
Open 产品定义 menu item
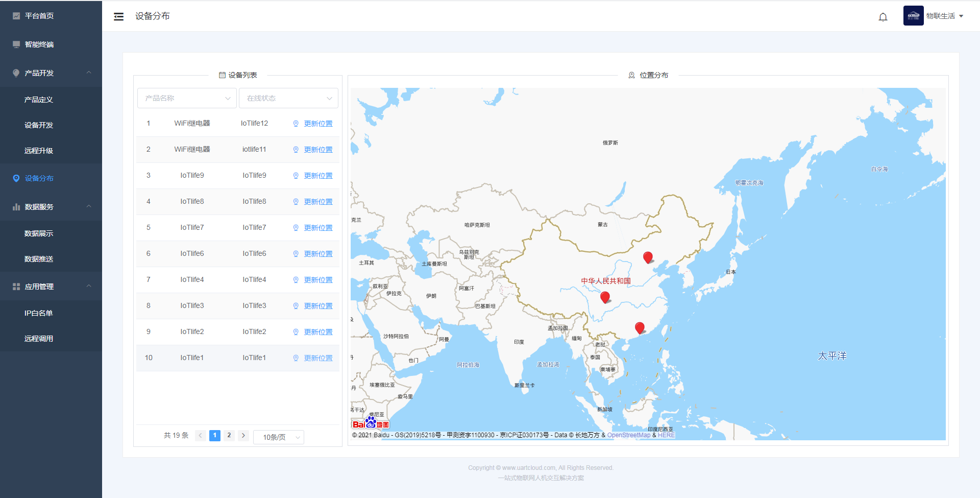point(51,100)
